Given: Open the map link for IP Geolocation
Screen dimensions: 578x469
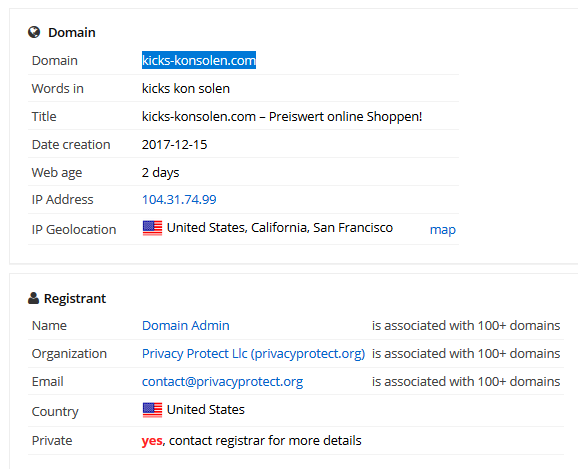Looking at the screenshot, I should (x=443, y=229).
